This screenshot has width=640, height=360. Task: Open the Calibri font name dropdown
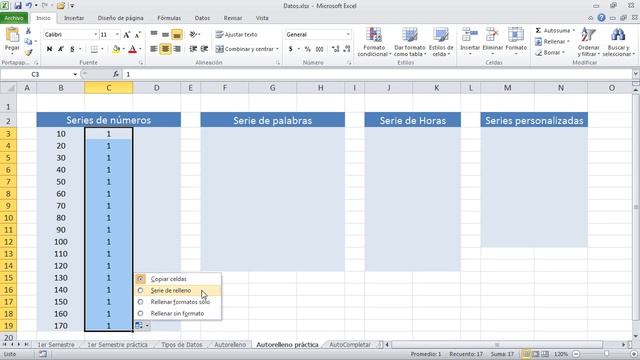point(96,35)
